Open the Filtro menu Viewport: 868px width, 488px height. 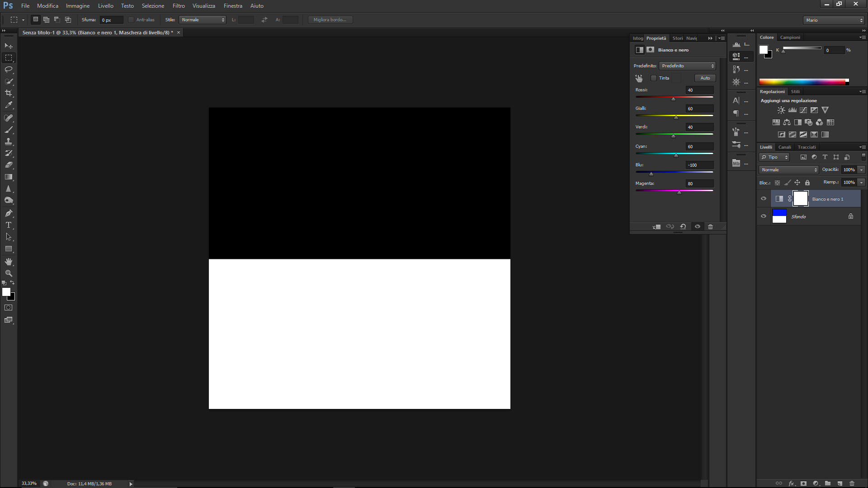point(178,5)
